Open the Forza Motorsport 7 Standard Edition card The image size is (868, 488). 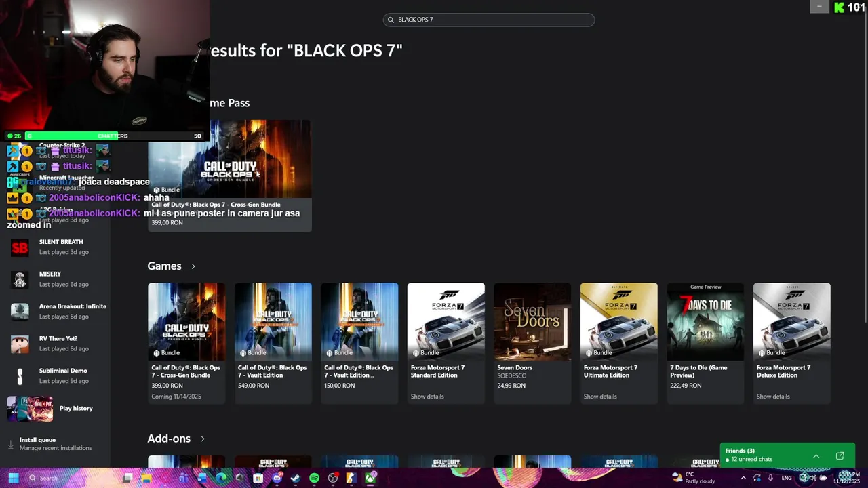(446, 343)
